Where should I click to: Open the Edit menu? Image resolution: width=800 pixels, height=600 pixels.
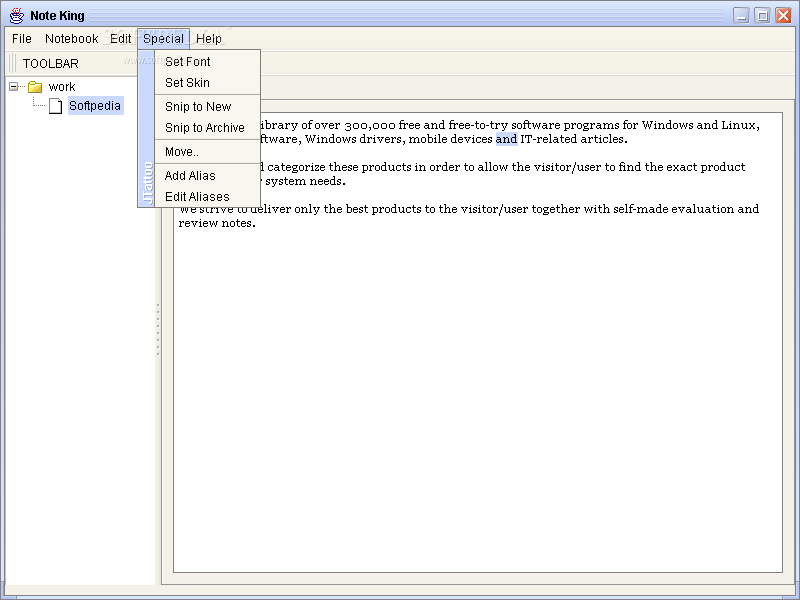coord(120,39)
